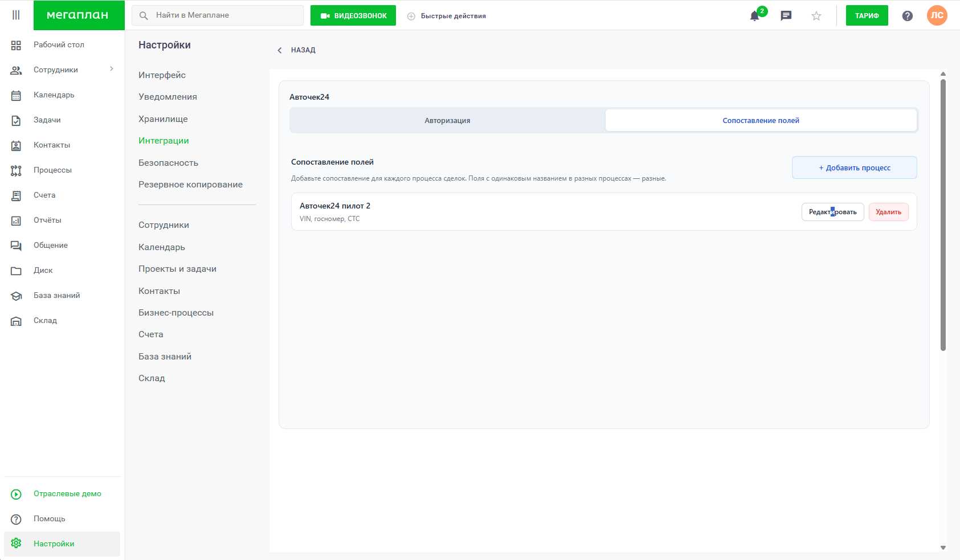Collapse the sidebar with the three-bars icon
The image size is (960, 560).
tap(16, 15)
